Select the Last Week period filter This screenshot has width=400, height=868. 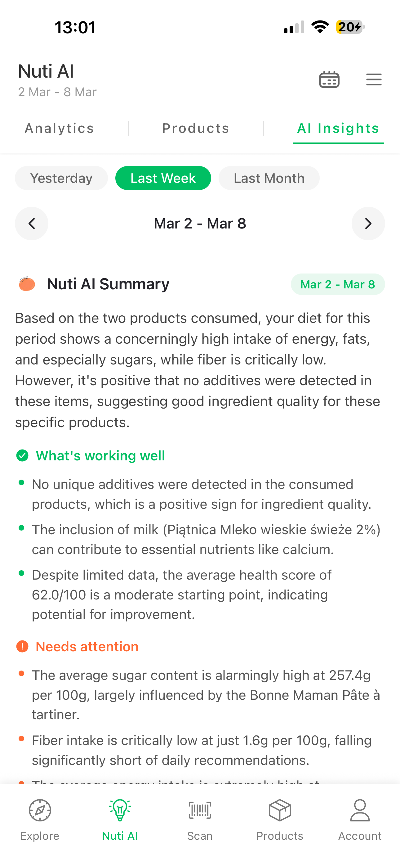(x=163, y=178)
